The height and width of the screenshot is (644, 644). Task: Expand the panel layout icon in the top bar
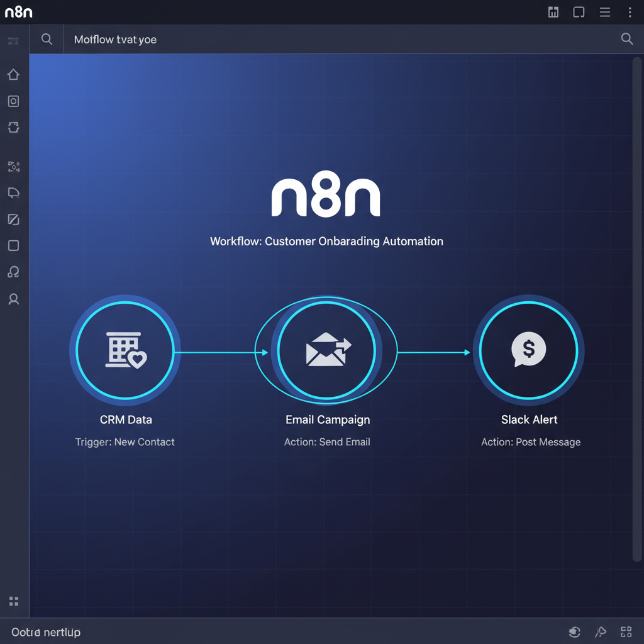coord(579,12)
